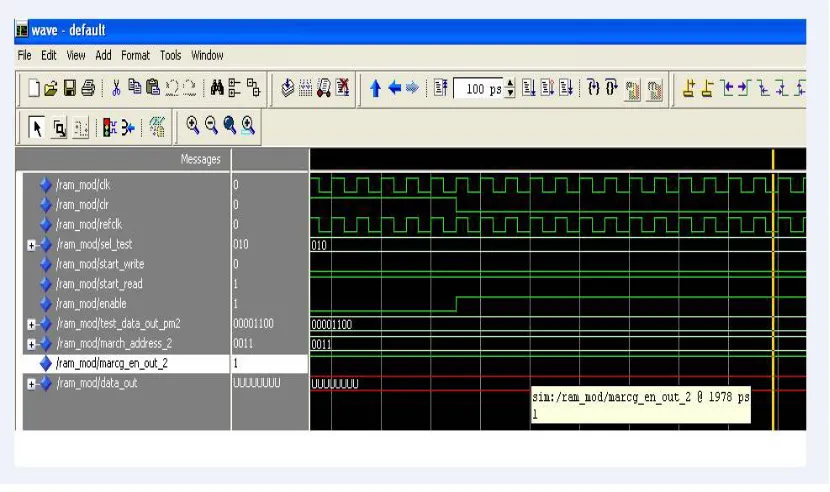Screen dimensions: 830x492
Task: Click the blue left arrow icon
Action: [x=394, y=87]
